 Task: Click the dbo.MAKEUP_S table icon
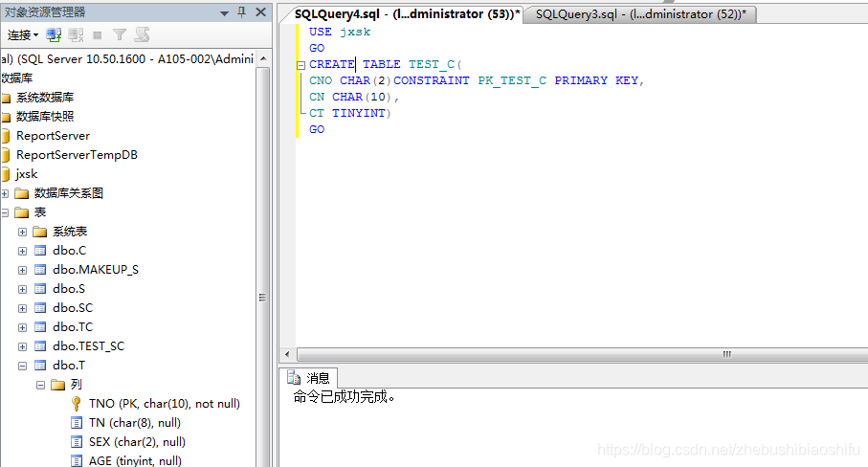click(x=40, y=270)
